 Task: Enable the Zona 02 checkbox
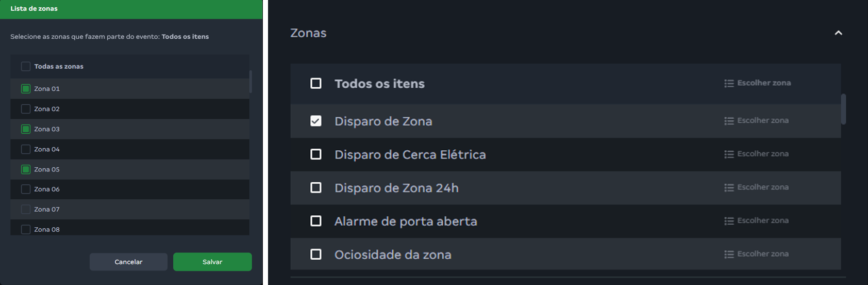26,109
